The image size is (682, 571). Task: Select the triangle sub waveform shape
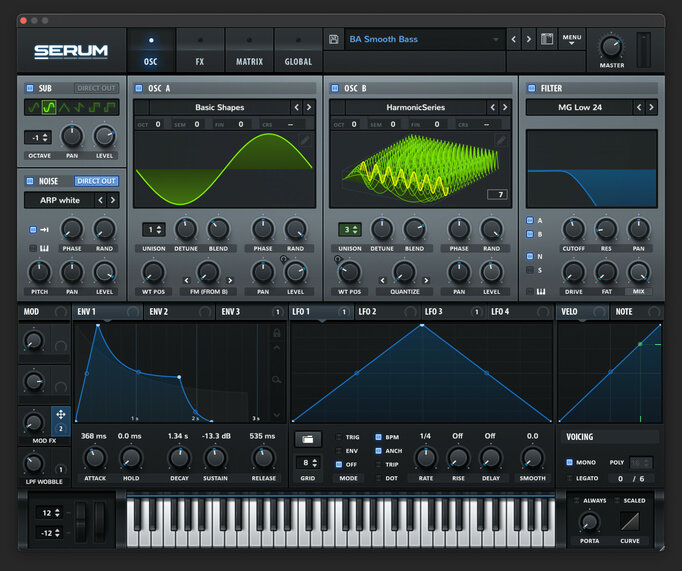pos(64,107)
